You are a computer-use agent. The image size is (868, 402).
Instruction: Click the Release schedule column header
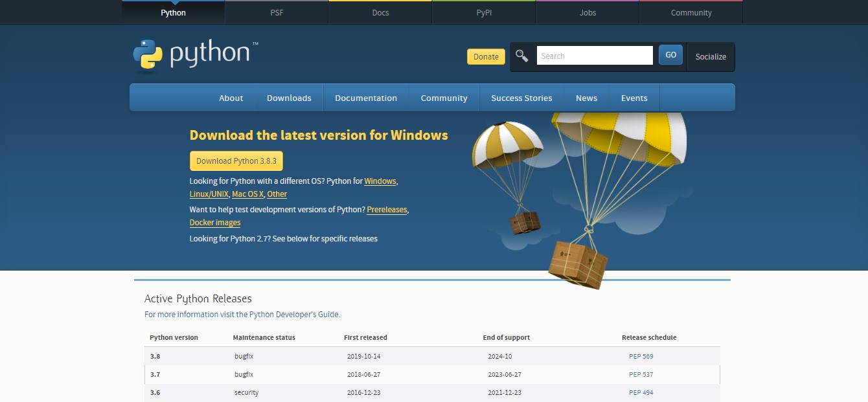649,338
